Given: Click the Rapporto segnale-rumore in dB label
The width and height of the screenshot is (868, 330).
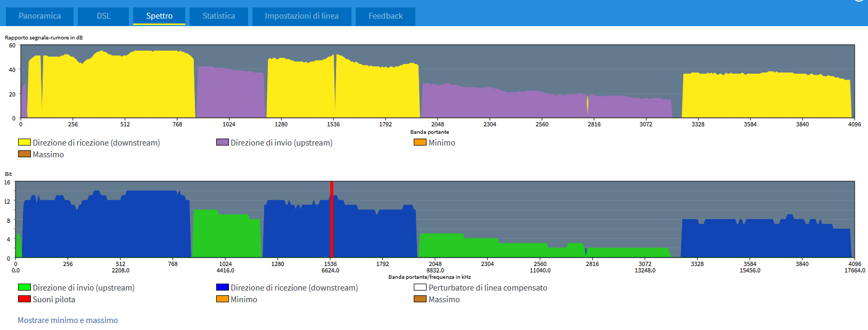Looking at the screenshot, I should coord(44,38).
